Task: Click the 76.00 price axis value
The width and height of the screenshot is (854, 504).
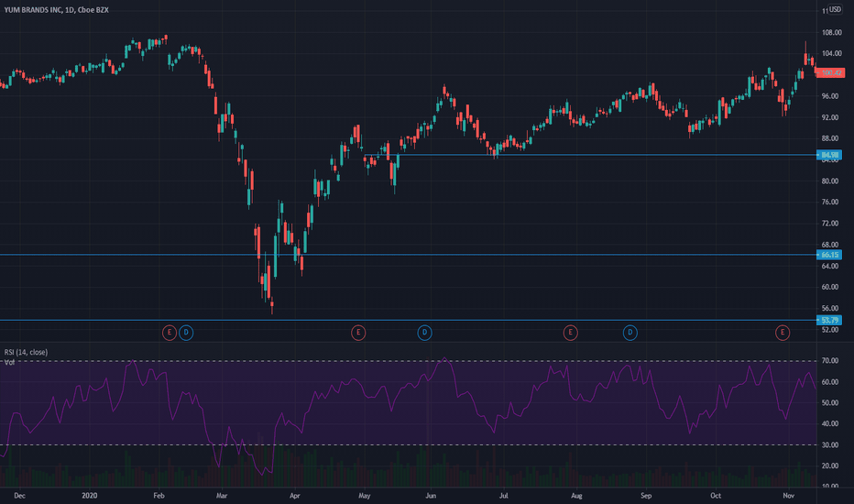Action: [x=830, y=203]
